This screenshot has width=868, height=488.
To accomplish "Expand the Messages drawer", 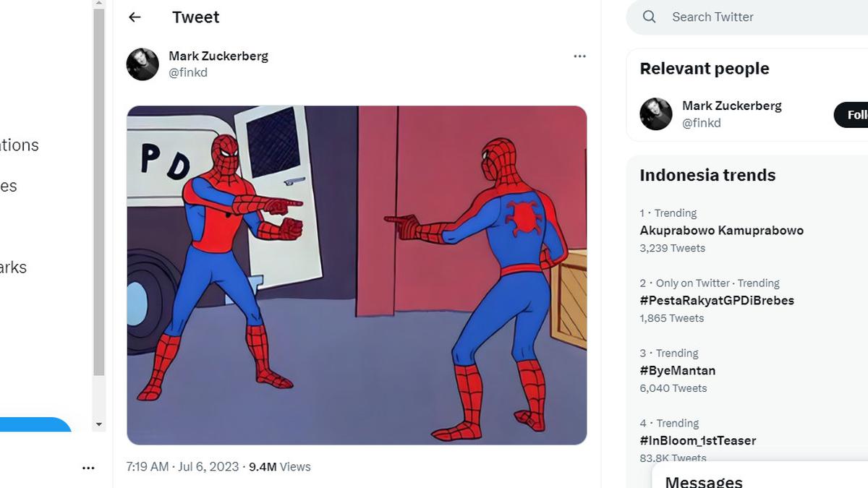I will [704, 480].
